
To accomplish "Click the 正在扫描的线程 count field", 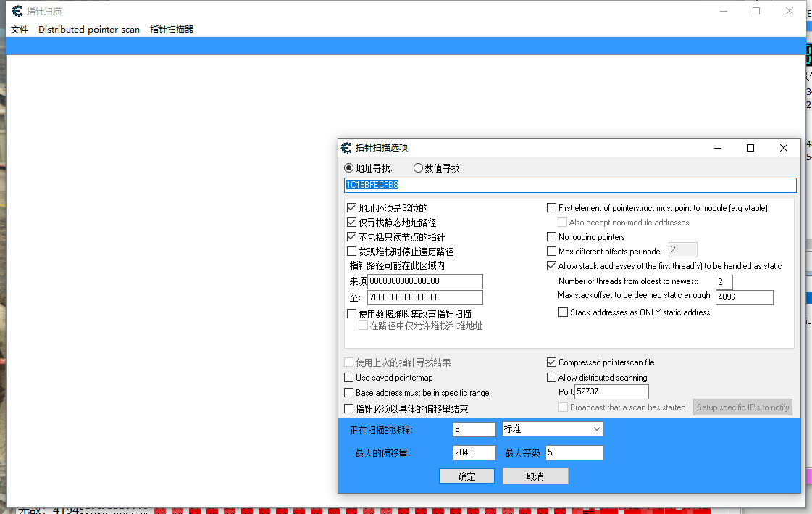I will [474, 429].
